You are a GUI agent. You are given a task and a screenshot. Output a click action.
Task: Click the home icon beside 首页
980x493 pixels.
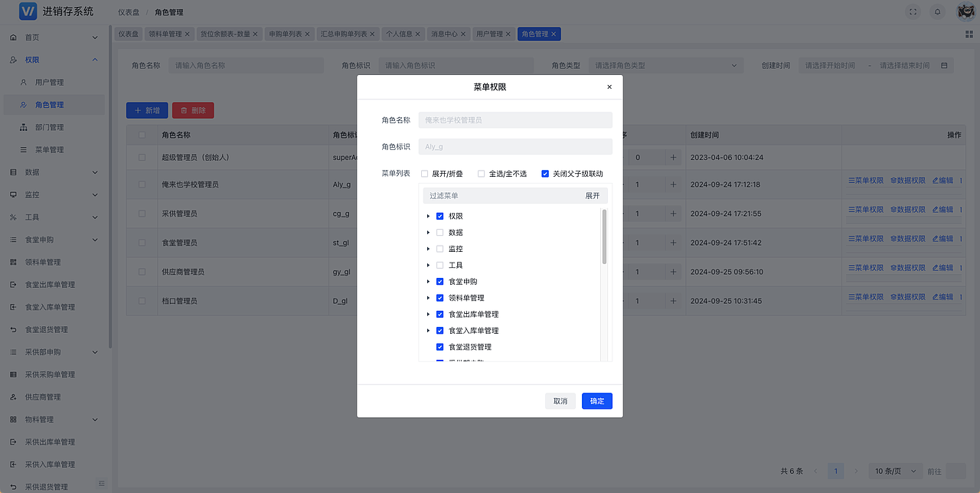[x=12, y=36]
